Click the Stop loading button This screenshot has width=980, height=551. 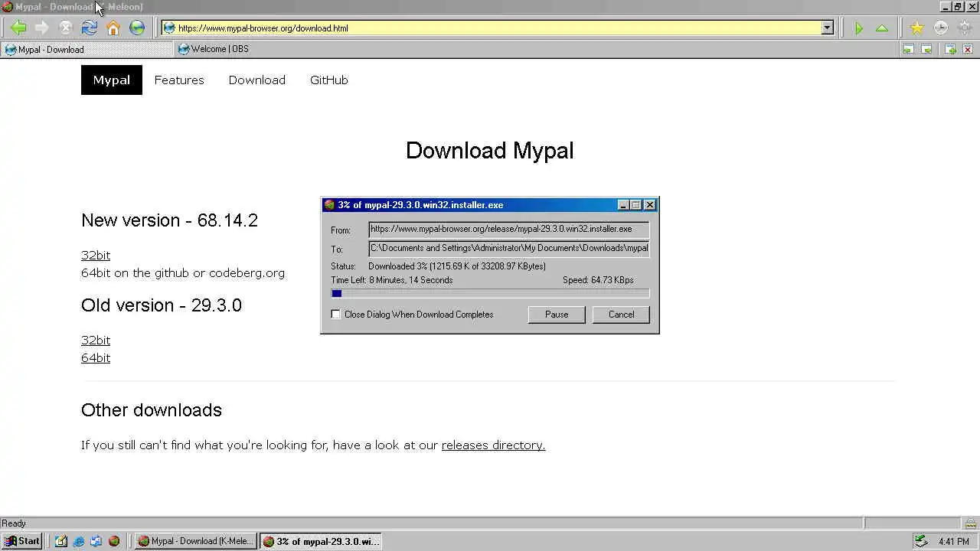point(66,28)
